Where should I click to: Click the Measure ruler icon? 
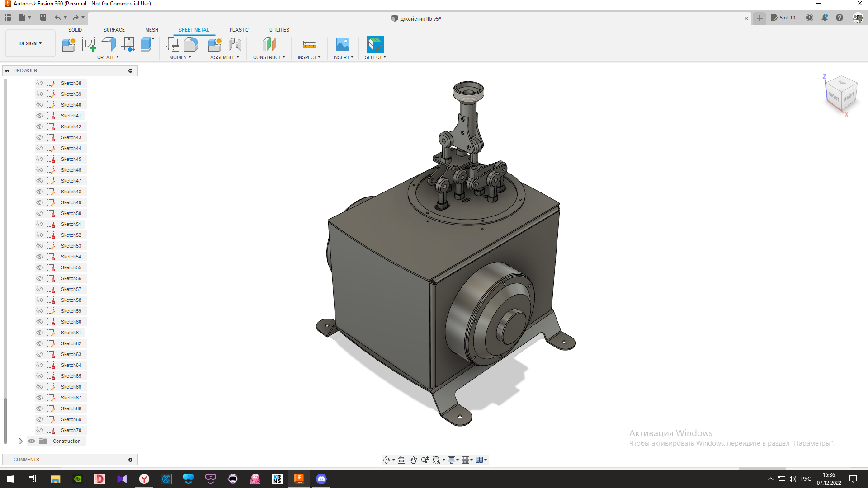coord(310,44)
